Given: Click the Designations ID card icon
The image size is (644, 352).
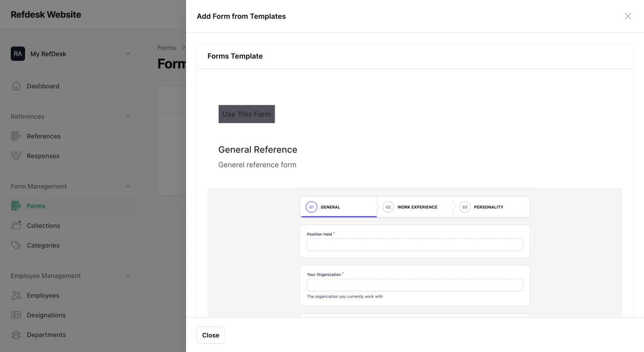Looking at the screenshot, I should point(16,315).
